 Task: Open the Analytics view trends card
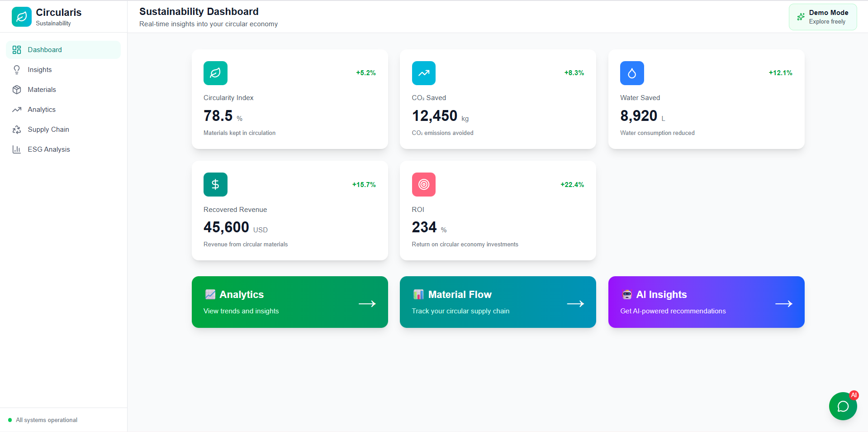pyautogui.click(x=290, y=302)
